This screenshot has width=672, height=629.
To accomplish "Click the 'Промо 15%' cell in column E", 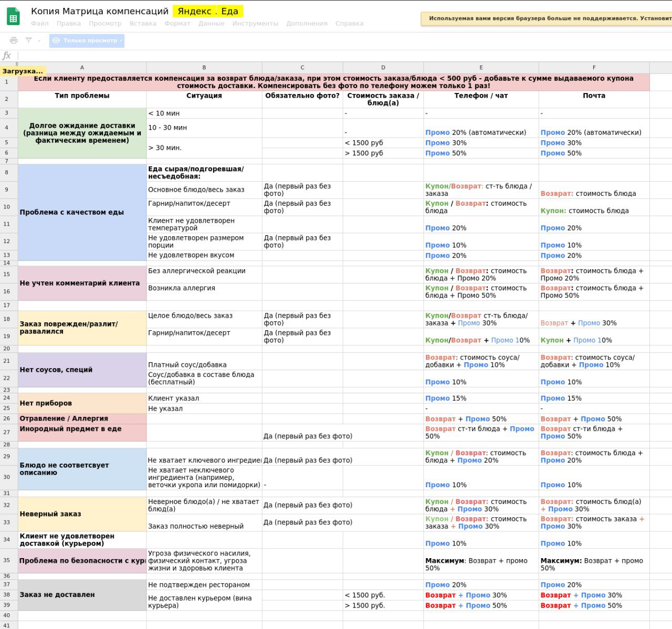I will [x=481, y=398].
